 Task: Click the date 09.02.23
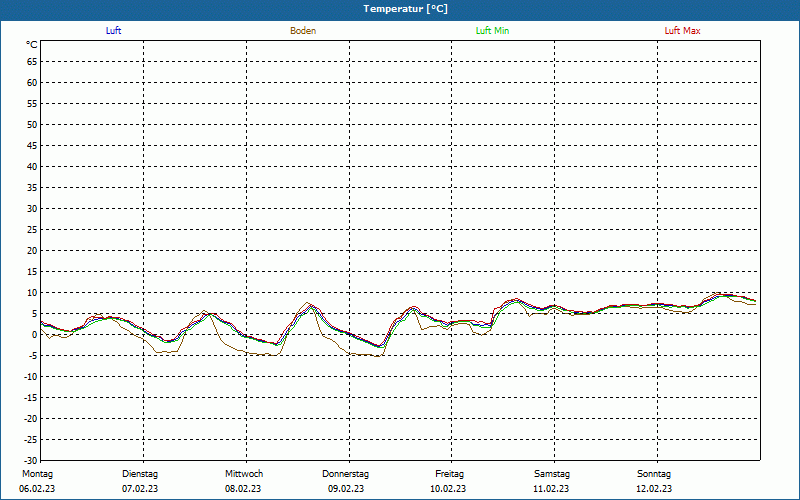click(x=346, y=489)
